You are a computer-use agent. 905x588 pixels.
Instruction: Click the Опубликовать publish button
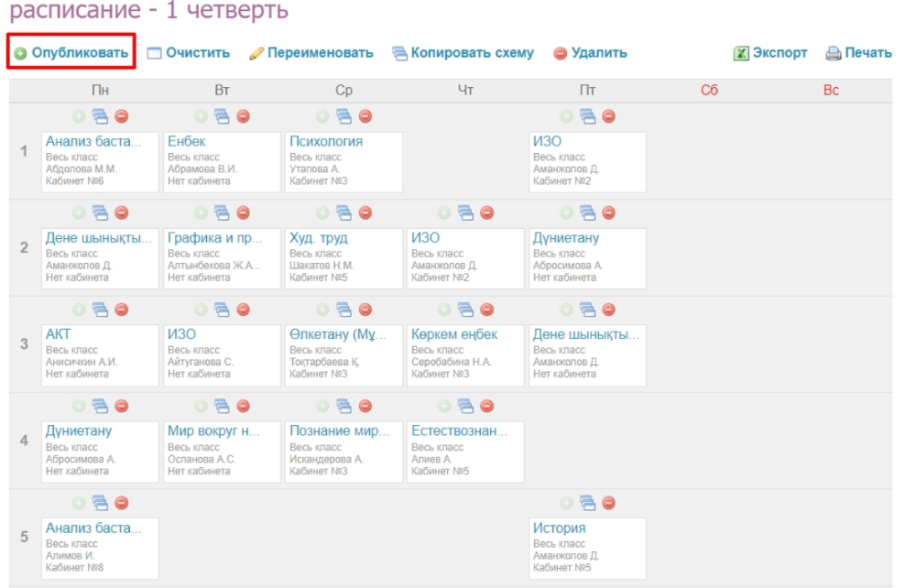click(71, 53)
